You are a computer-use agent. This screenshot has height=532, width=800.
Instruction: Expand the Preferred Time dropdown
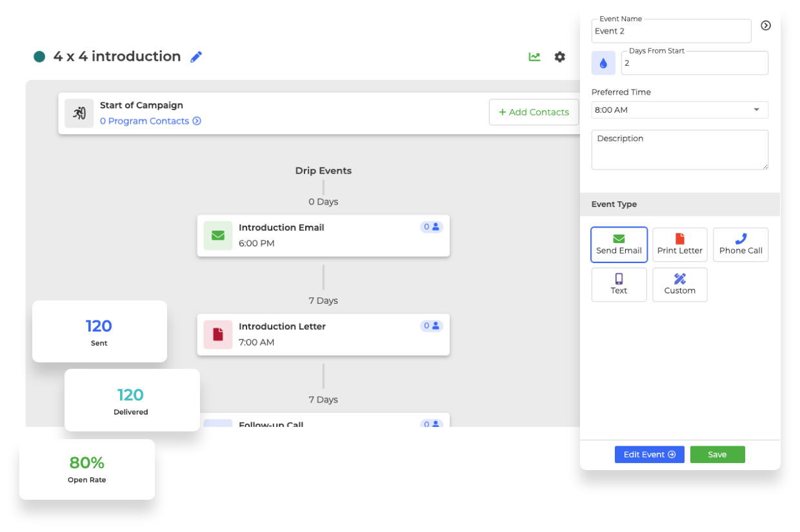[679, 110]
